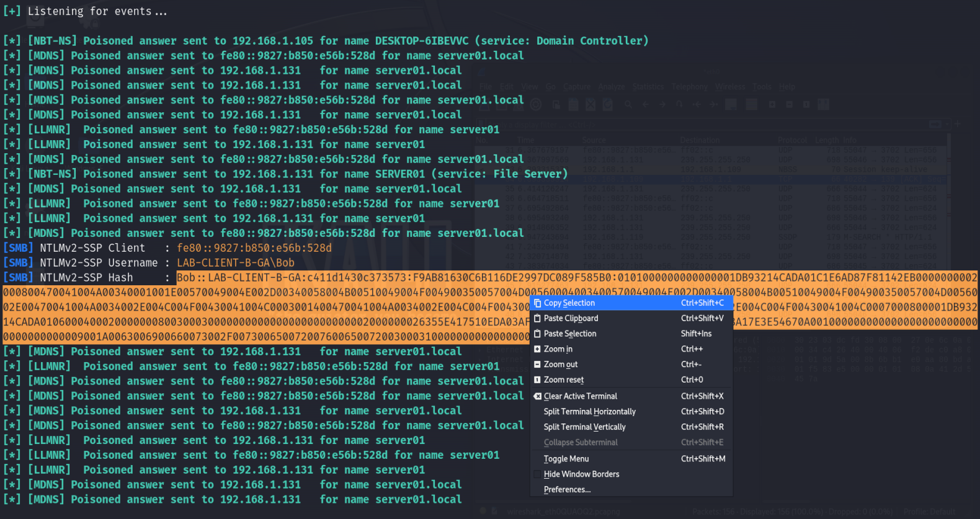Click Wireshark's go to packet icon

679,104
